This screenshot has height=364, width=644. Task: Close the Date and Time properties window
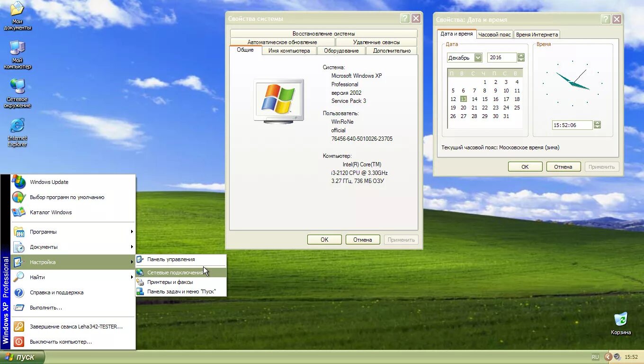click(x=617, y=19)
